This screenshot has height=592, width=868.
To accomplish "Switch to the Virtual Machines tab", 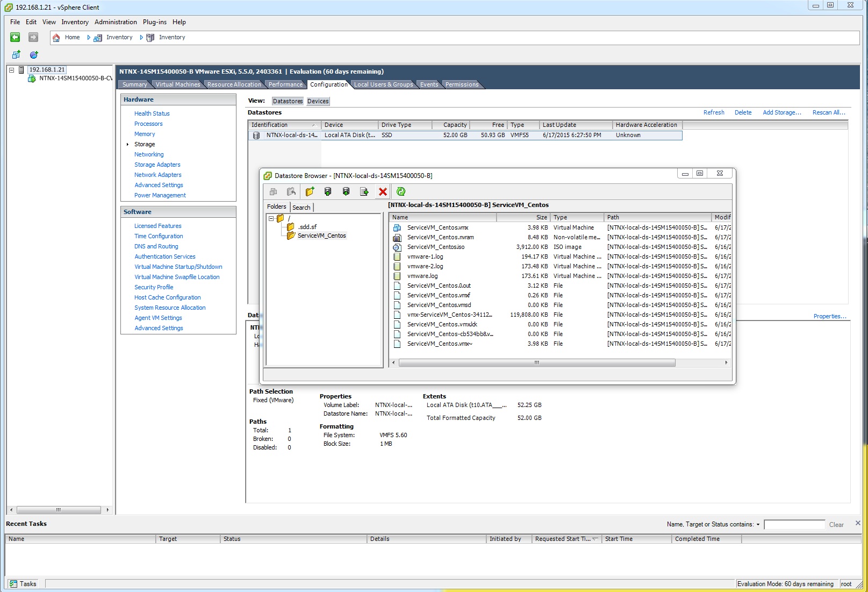I will 177,84.
